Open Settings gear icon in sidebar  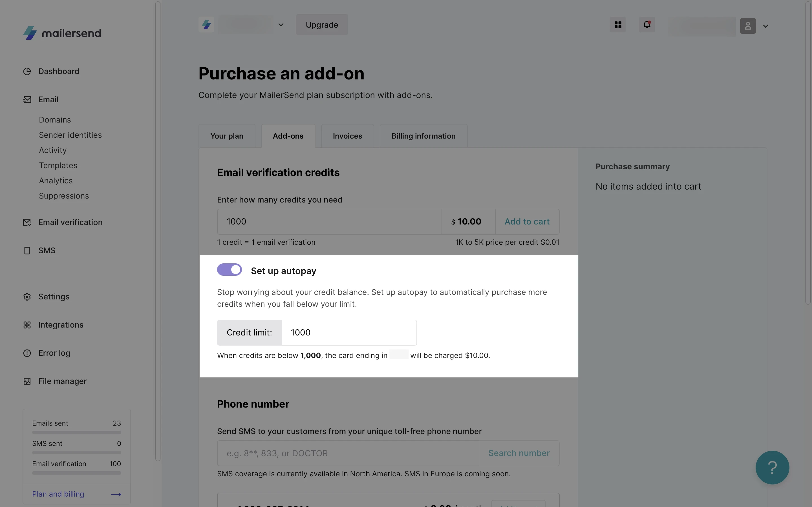[x=27, y=297]
